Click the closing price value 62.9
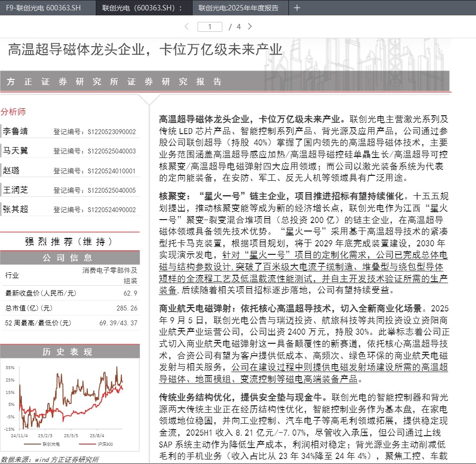The height and width of the screenshot is (464, 476). click(130, 293)
